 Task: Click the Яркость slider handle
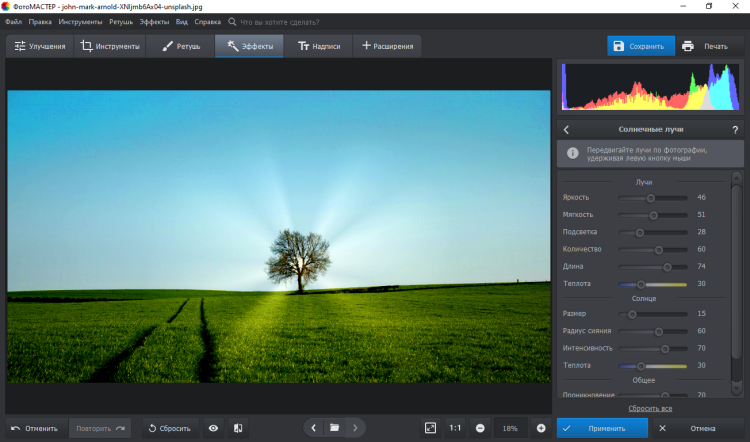(x=650, y=198)
